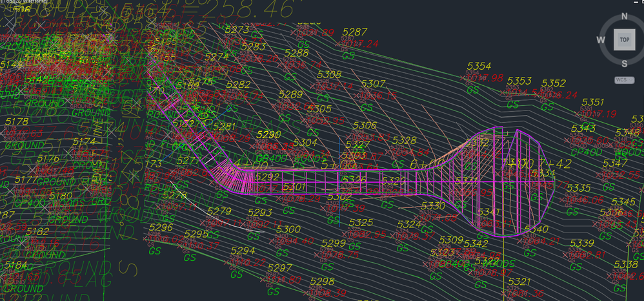Select yellow point number 5351

point(593,103)
